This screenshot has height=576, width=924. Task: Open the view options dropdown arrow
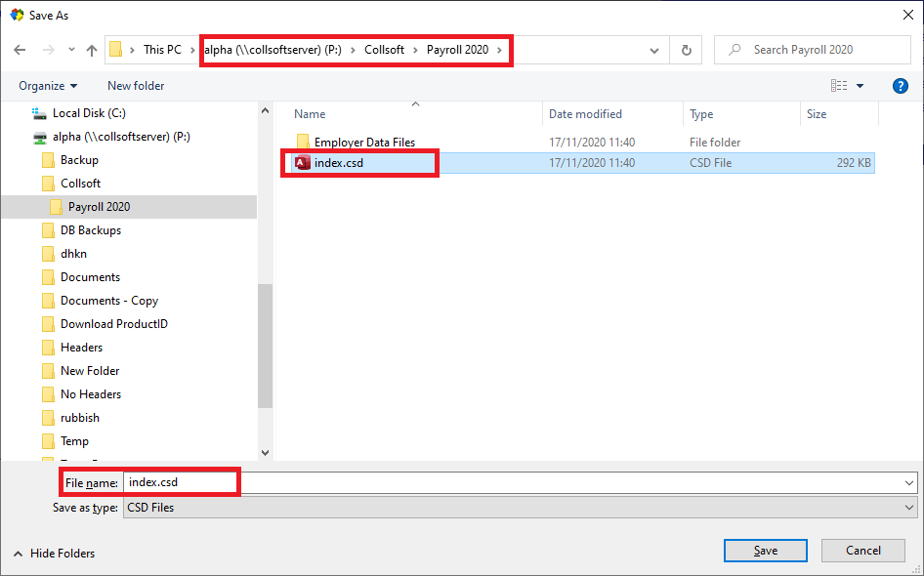click(861, 86)
